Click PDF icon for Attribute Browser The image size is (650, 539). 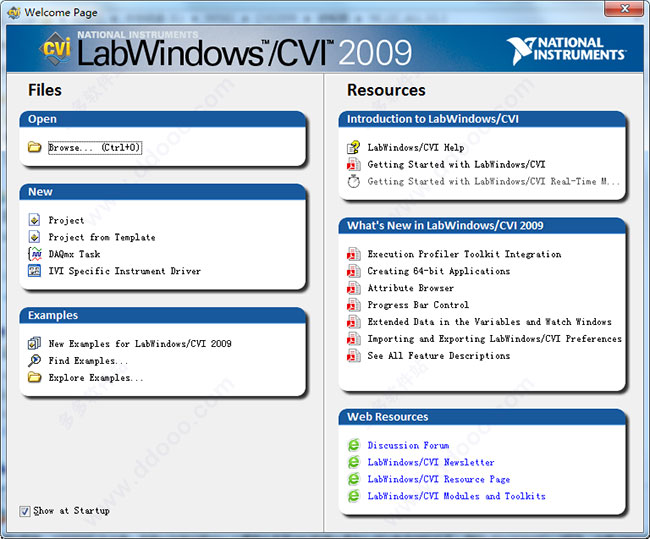[354, 288]
